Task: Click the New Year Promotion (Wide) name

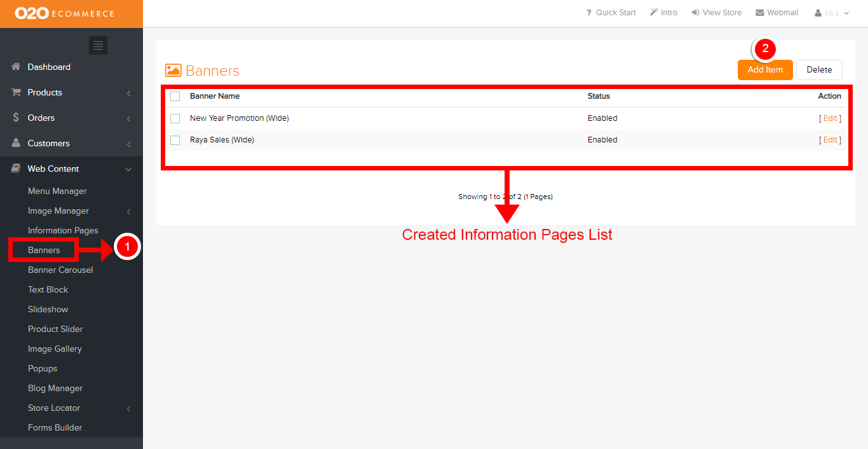Action: (x=240, y=118)
